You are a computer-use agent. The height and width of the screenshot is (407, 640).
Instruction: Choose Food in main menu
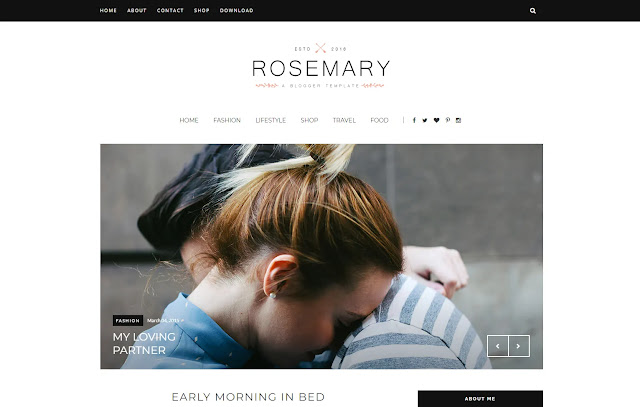379,120
